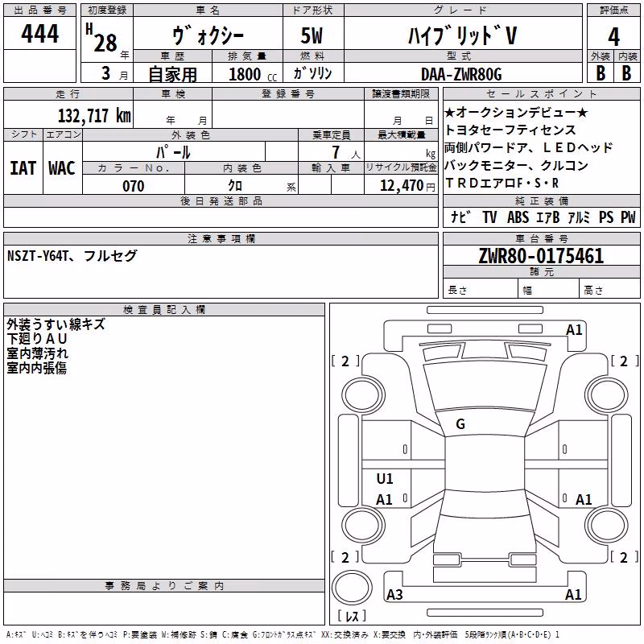The width and height of the screenshot is (644, 644).
Task: Select the recycle deposit 12,470円
Action: click(407, 186)
